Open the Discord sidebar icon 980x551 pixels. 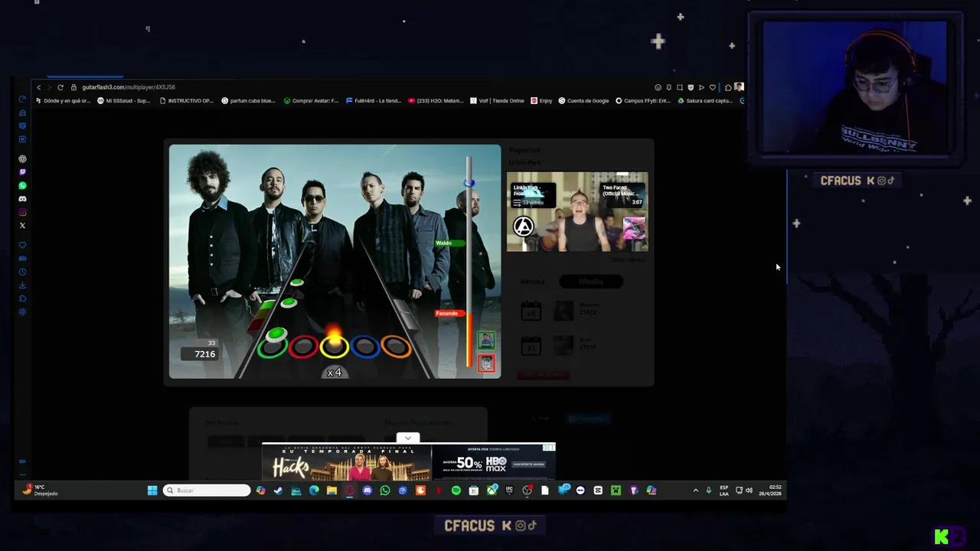click(22, 199)
